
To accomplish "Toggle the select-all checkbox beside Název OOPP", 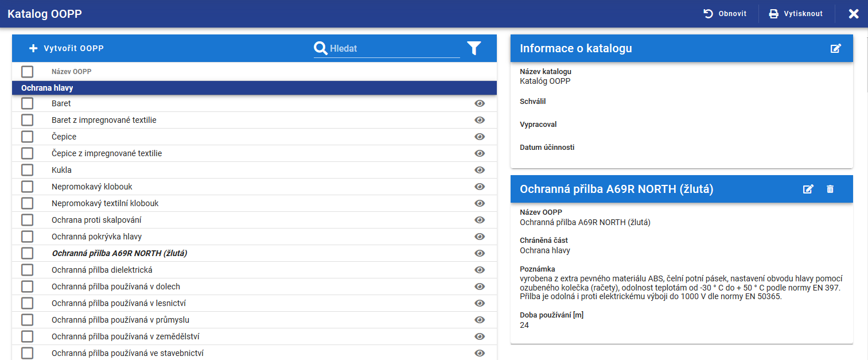I will point(28,72).
